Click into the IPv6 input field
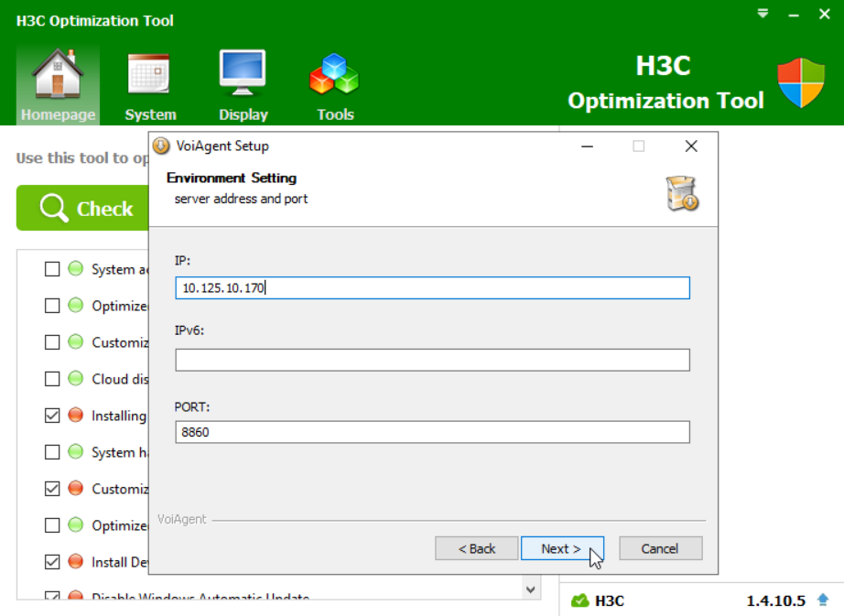The width and height of the screenshot is (844, 616). (x=432, y=360)
